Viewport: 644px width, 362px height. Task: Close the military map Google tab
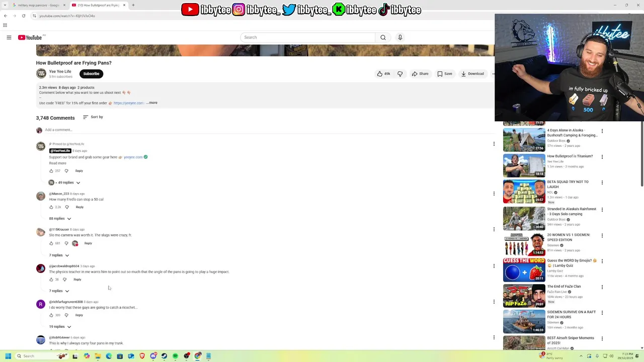(x=63, y=5)
